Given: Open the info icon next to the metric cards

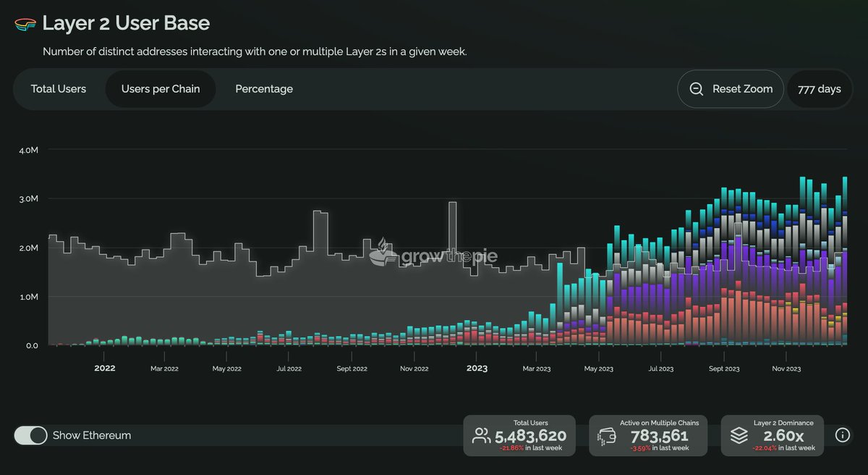Looking at the screenshot, I should (x=842, y=434).
